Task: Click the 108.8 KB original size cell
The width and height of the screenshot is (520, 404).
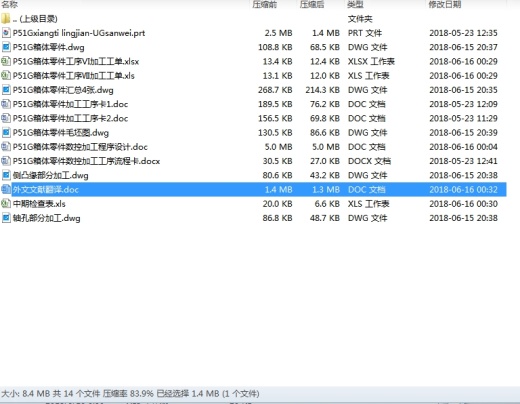Action: (275, 47)
